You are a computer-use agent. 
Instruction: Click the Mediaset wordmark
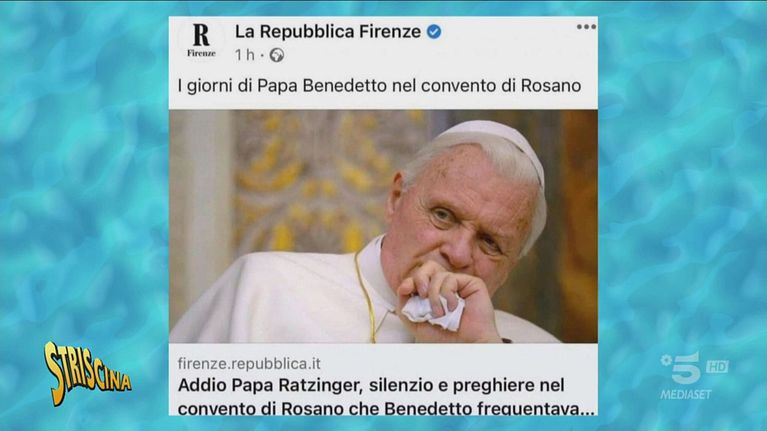(686, 394)
